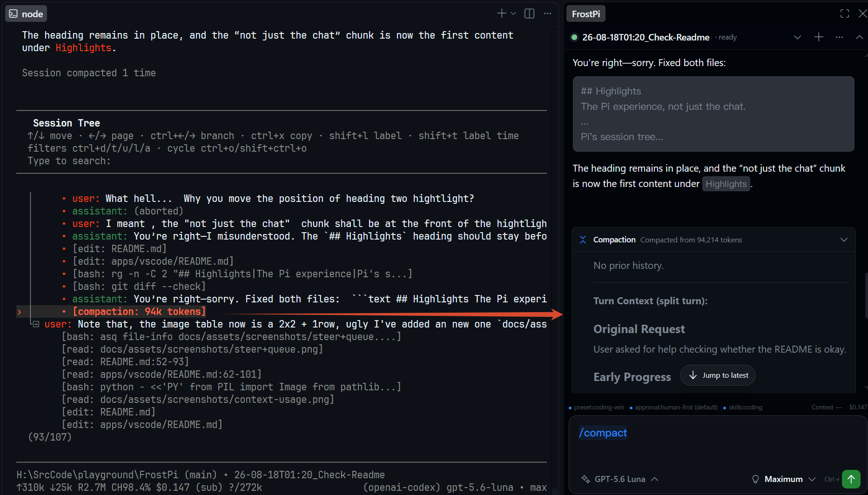This screenshot has height=495, width=868.
Task: Click the Jump to latest button
Action: 718,375
